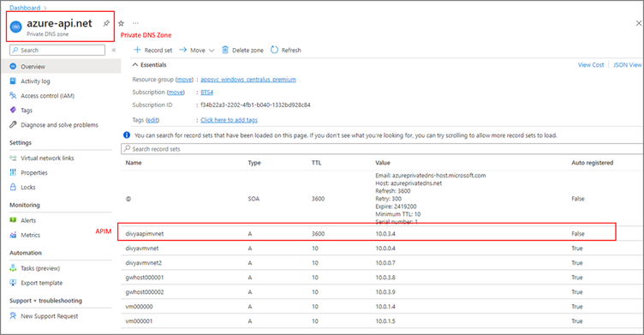644x335 pixels.
Task: Open View Cost link
Action: tap(591, 64)
